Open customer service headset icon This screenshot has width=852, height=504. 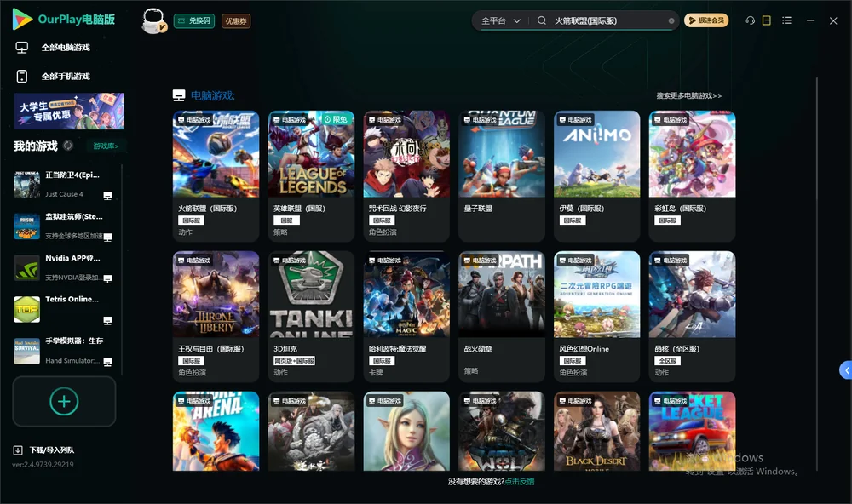750,20
